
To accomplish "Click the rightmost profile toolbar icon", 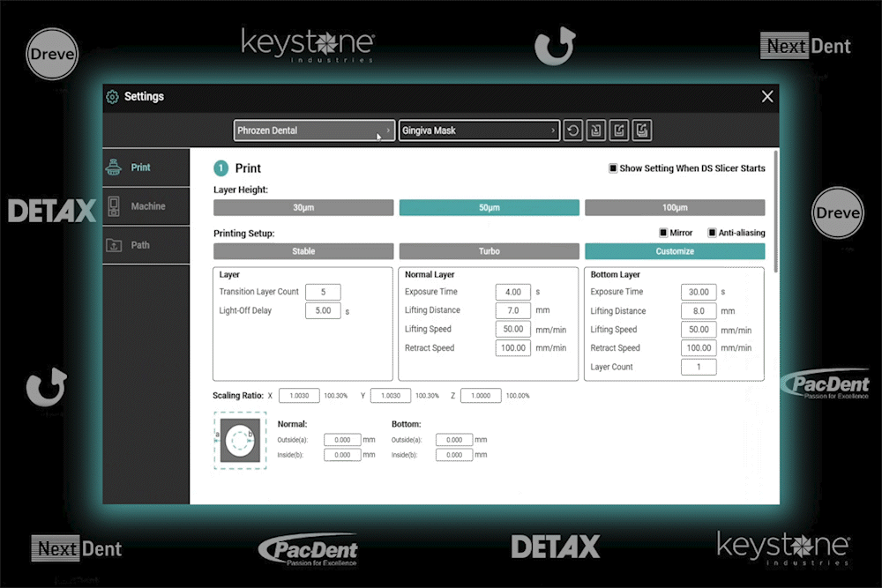I will tap(642, 130).
